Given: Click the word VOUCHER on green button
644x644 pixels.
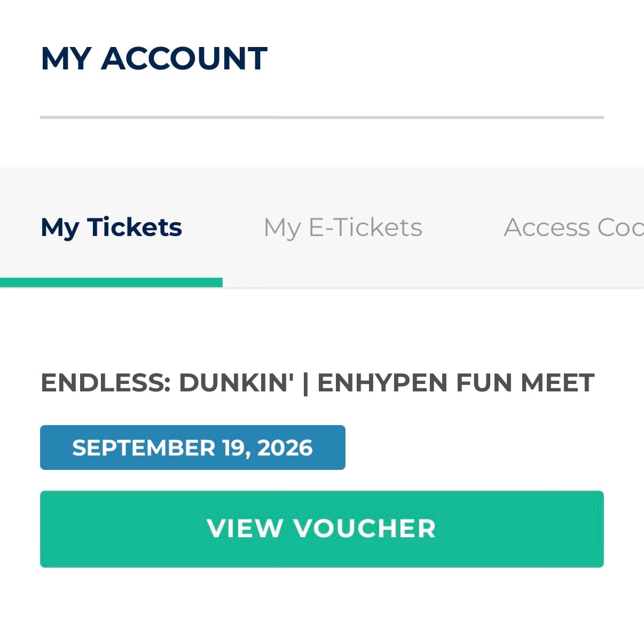Looking at the screenshot, I should tap(365, 529).
